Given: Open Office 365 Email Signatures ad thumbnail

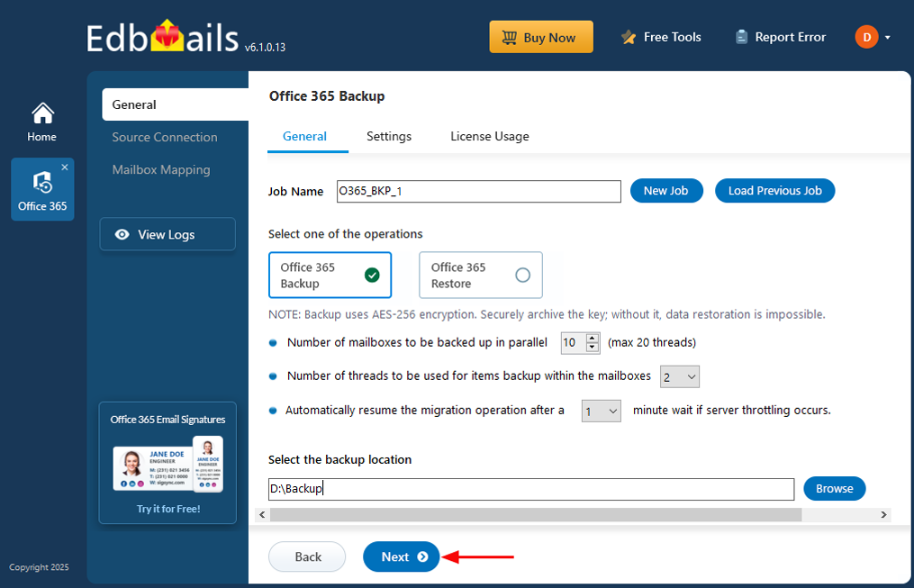Looking at the screenshot, I should coord(167,464).
